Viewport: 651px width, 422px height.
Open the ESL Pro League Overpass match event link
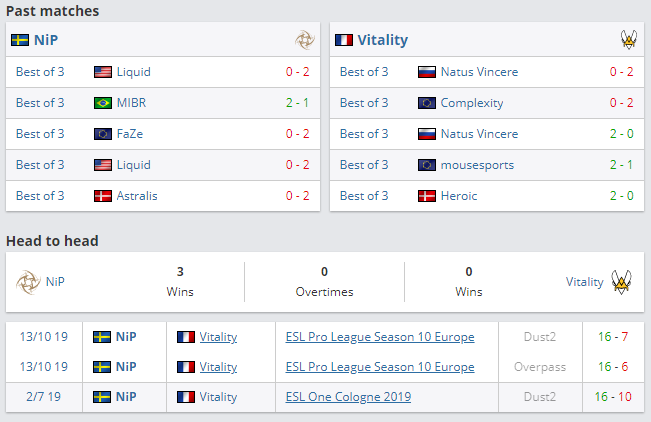coord(379,367)
